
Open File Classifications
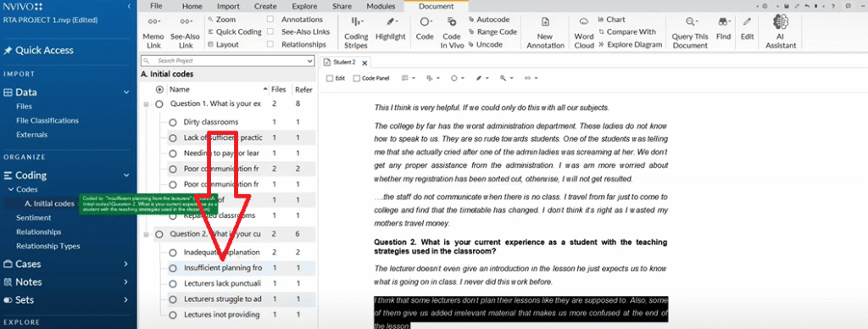click(x=47, y=120)
